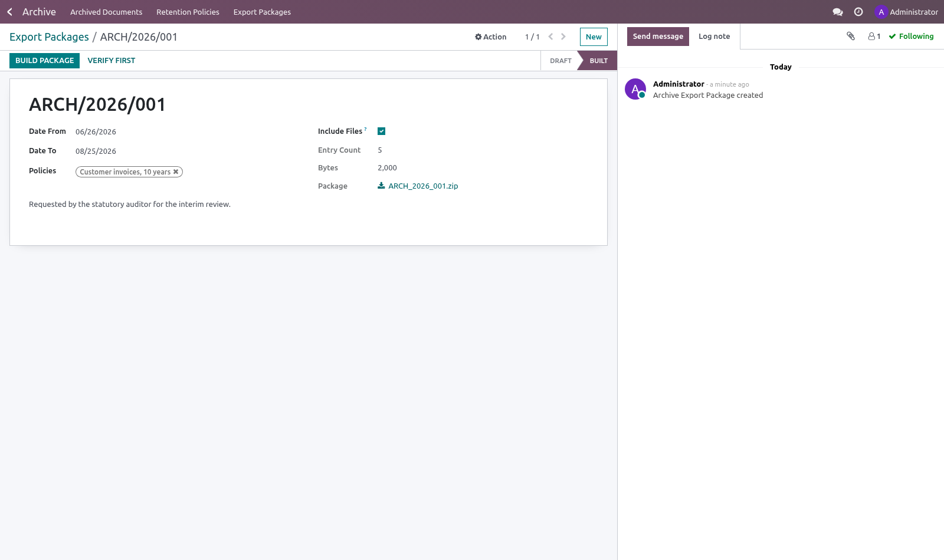The image size is (944, 560).
Task: Show followers count icon
Action: click(874, 37)
